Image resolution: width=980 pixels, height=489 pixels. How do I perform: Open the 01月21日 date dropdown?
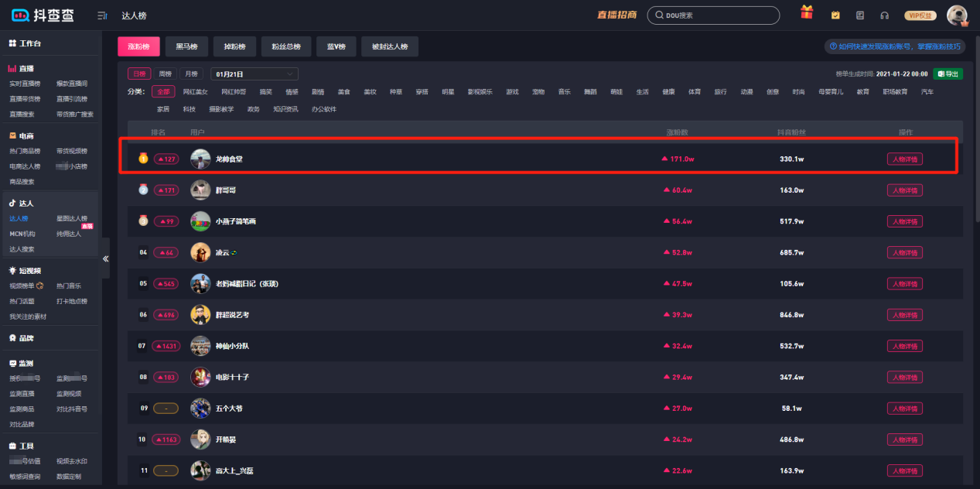point(254,74)
